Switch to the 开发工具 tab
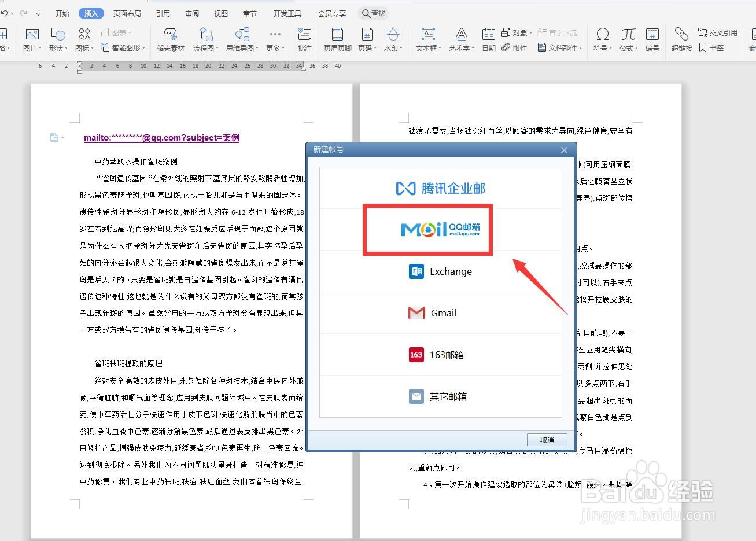The width and height of the screenshot is (756, 541). (x=287, y=13)
